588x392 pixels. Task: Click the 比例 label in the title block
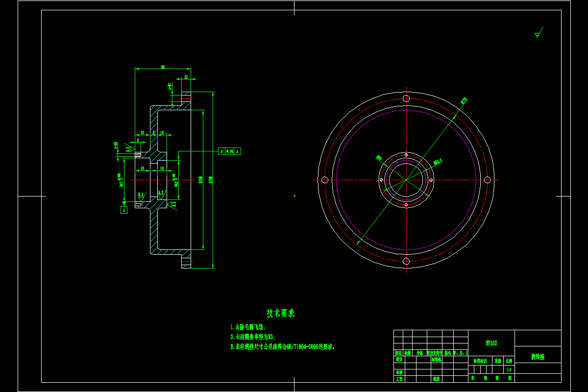509,361
